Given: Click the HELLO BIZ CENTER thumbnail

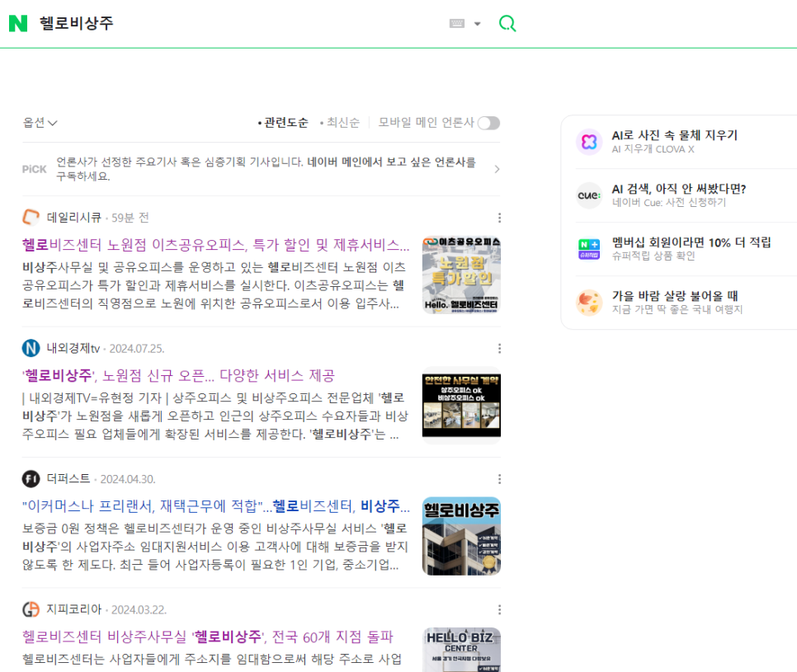Looking at the screenshot, I should pyautogui.click(x=461, y=650).
